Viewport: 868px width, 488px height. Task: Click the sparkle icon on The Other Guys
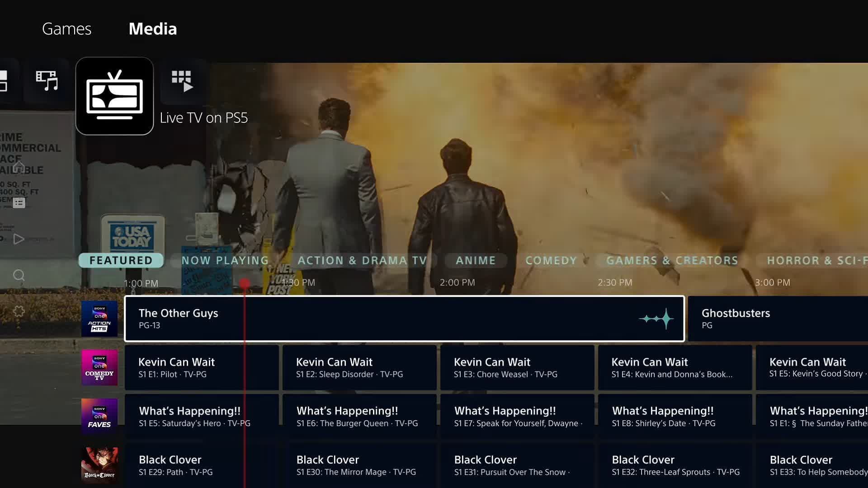pyautogui.click(x=656, y=319)
